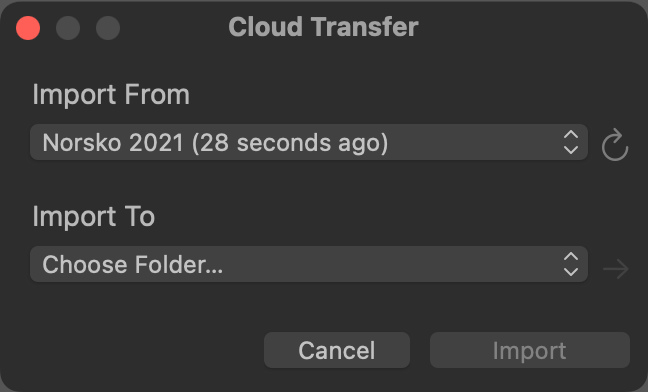Click the gray zoom window button
This screenshot has height=392, width=648.
pos(108,28)
